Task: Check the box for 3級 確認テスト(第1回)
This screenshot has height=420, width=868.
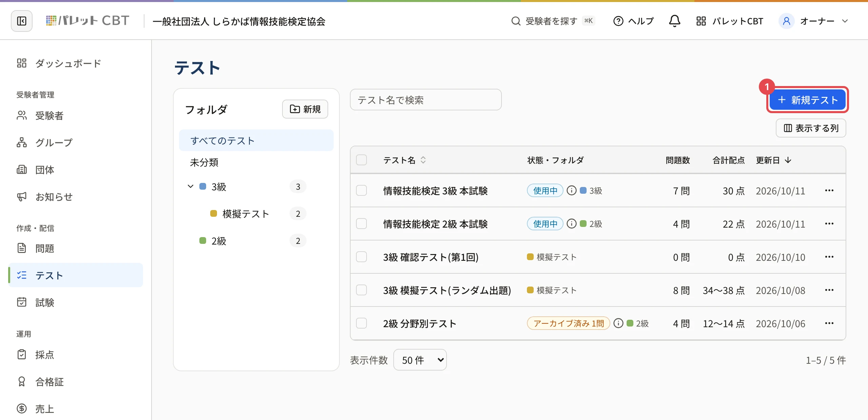Action: tap(361, 257)
